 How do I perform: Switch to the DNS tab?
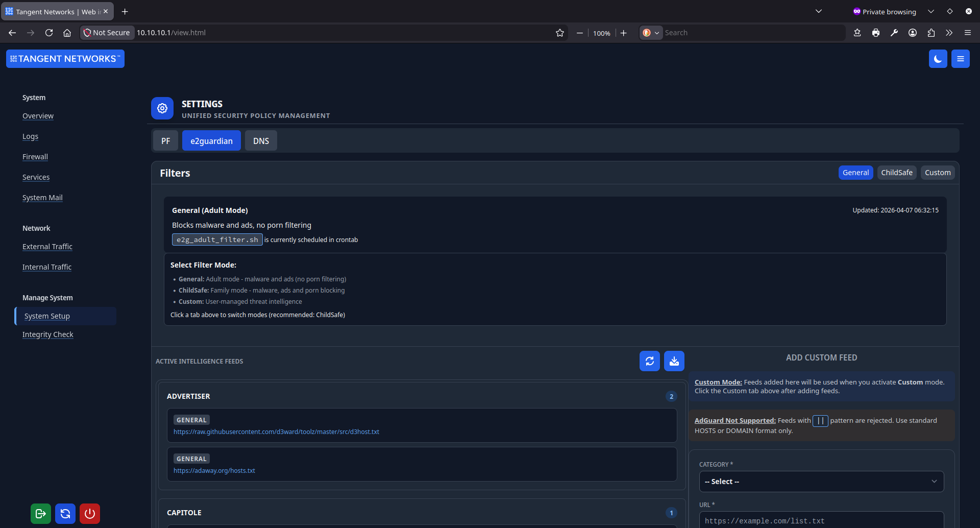261,140
